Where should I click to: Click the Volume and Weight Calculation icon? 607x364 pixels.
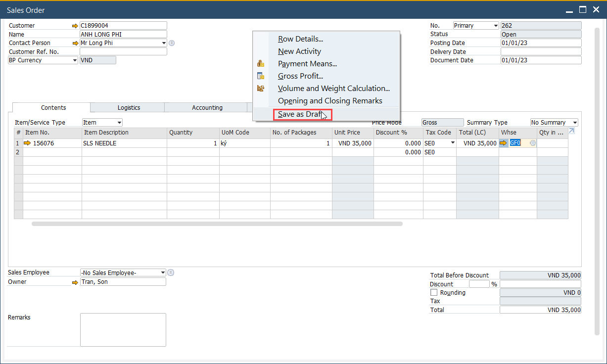click(261, 89)
